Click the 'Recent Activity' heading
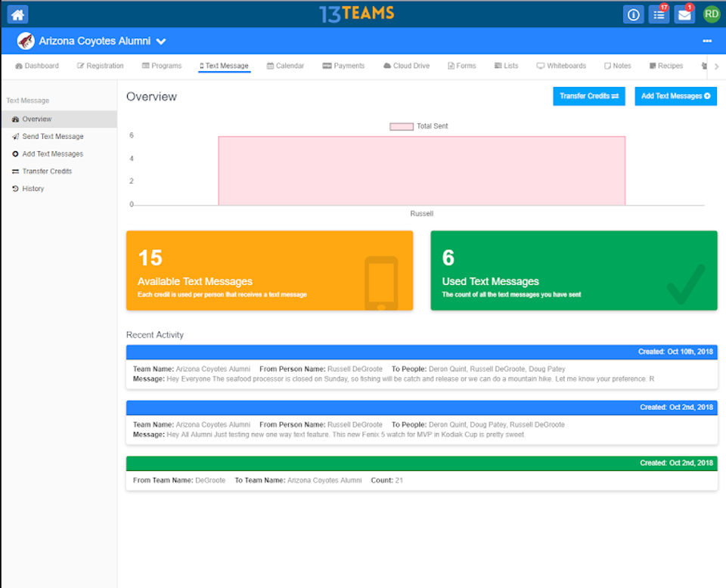This screenshot has width=726, height=588. click(154, 335)
